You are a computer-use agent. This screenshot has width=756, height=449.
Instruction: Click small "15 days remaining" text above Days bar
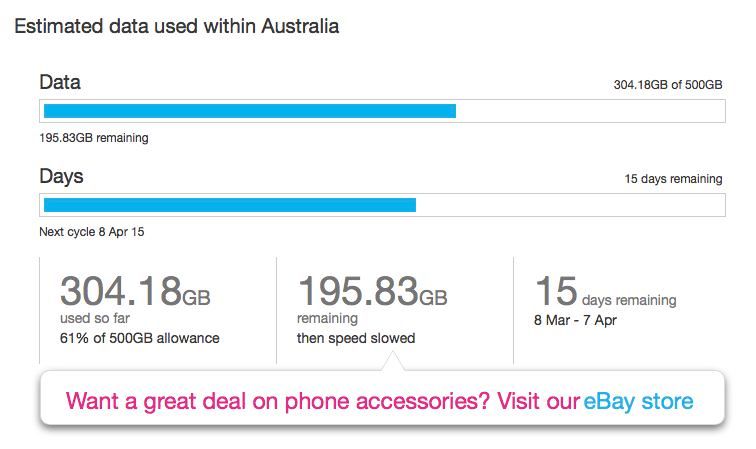tap(672, 180)
